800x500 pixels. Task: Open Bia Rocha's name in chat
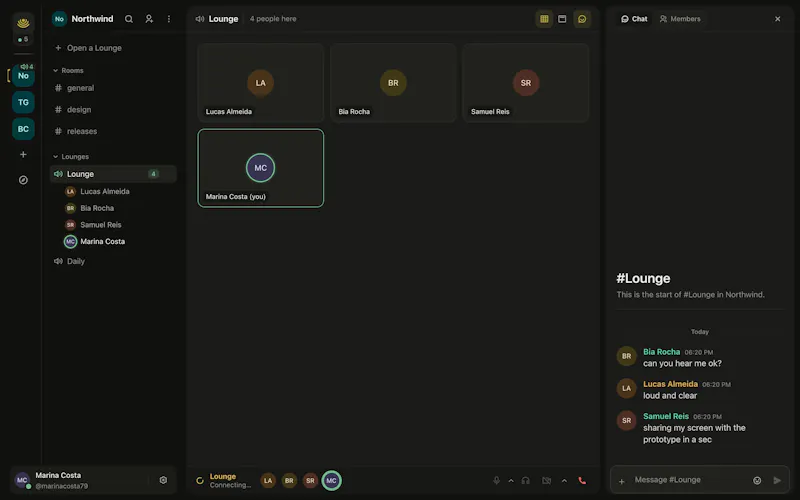pos(661,352)
